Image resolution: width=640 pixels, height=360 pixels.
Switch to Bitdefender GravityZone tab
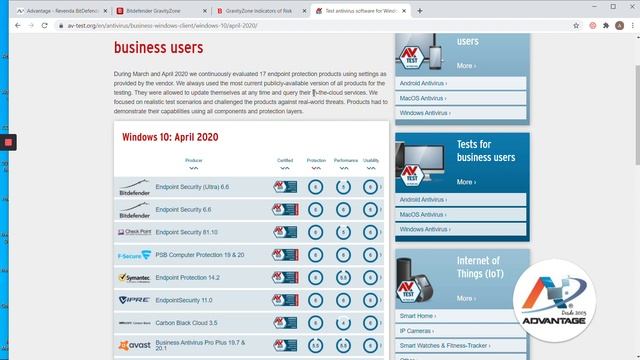click(x=161, y=11)
